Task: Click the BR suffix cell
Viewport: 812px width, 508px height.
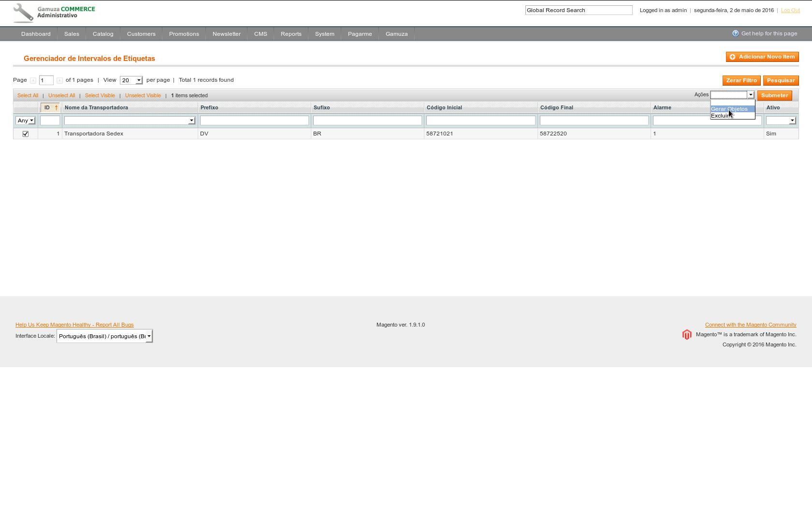Action: pos(367,134)
